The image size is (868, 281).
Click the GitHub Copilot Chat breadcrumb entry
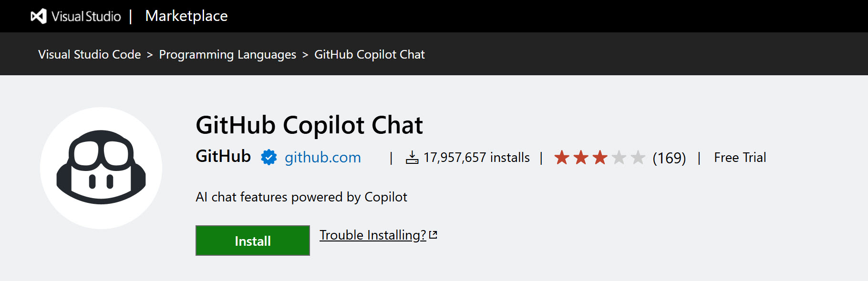(370, 54)
